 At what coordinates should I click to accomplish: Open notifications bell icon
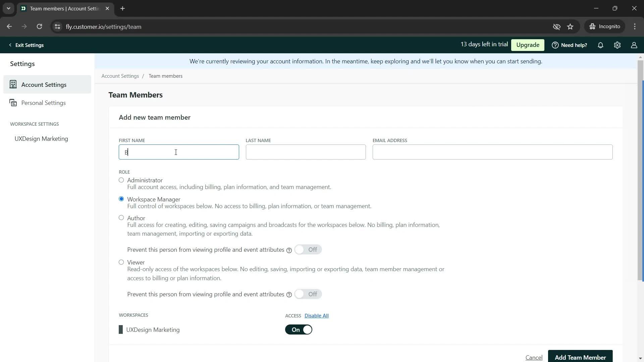click(600, 45)
